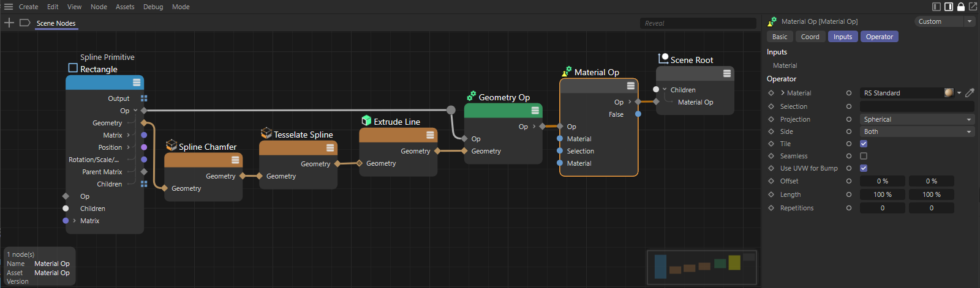The width and height of the screenshot is (980, 288).
Task: Click the RS Standard material sphere swatch
Action: tap(949, 93)
